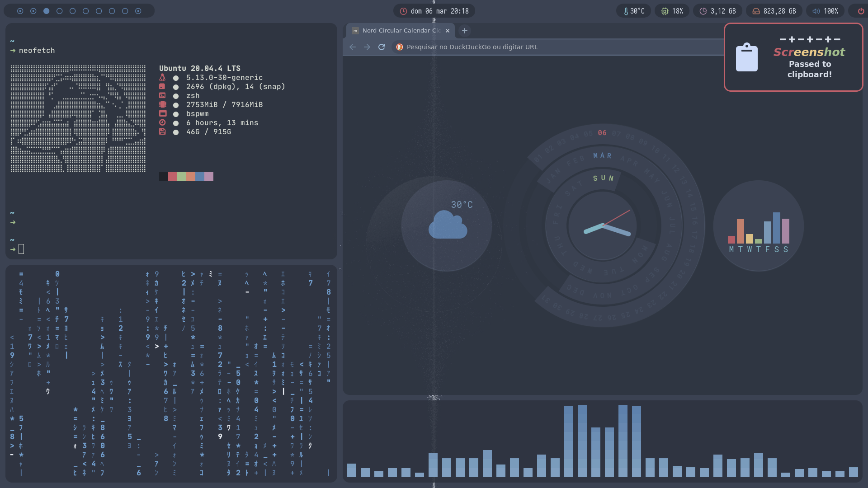This screenshot has height=488, width=868.
Task: Click the temperature 30°C bar module
Action: (x=633, y=11)
